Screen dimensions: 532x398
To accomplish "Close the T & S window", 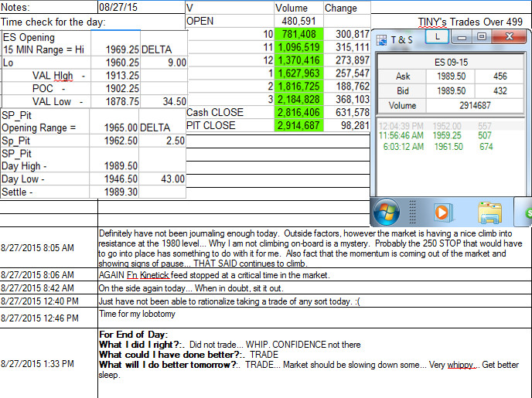I will tap(509, 36).
